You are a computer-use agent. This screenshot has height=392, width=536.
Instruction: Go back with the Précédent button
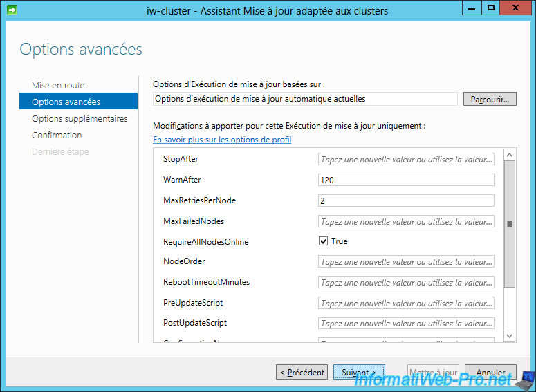click(x=302, y=372)
